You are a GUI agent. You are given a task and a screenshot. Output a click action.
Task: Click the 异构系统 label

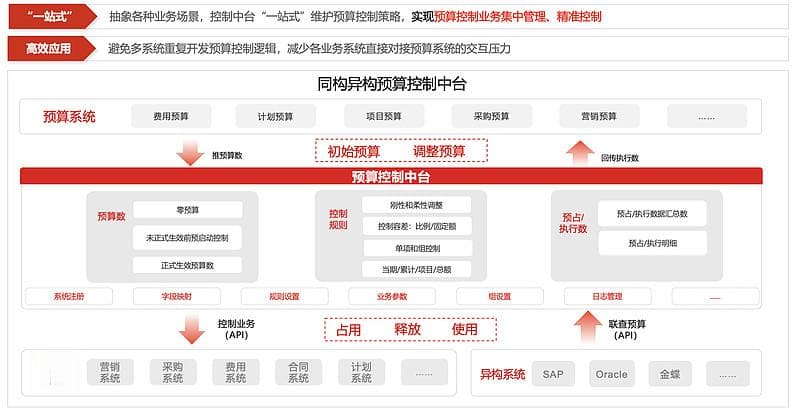coord(503,374)
